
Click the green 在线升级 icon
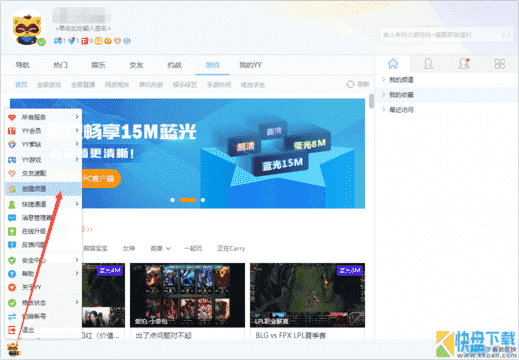12,231
